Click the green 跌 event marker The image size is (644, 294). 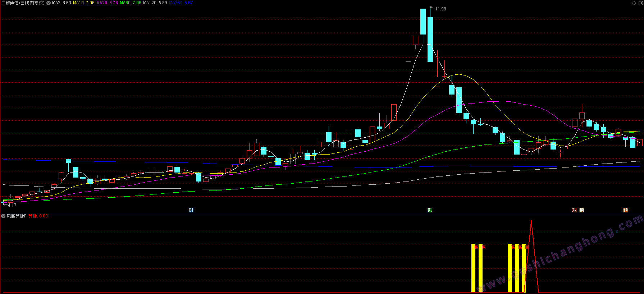(430, 210)
